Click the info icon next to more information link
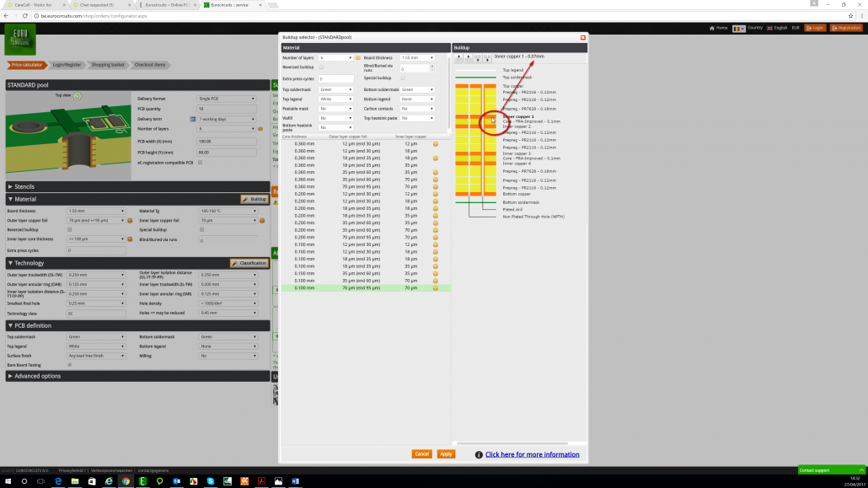 click(x=479, y=455)
